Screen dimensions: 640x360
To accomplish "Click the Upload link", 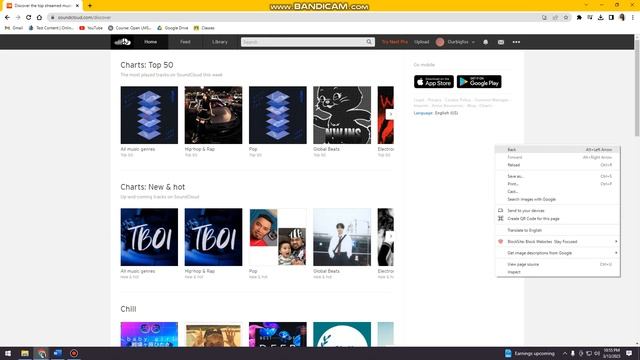I will tap(422, 42).
